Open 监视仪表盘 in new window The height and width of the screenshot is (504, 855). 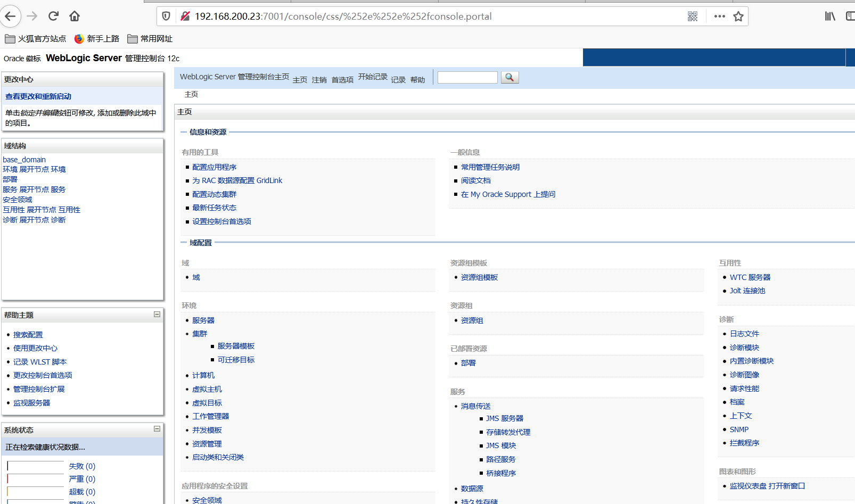point(767,486)
